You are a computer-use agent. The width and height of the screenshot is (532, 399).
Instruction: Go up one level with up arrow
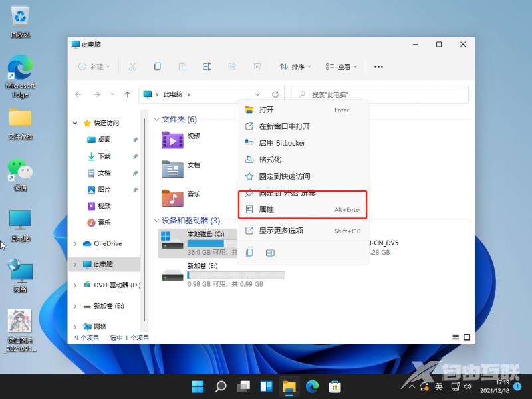click(x=128, y=94)
